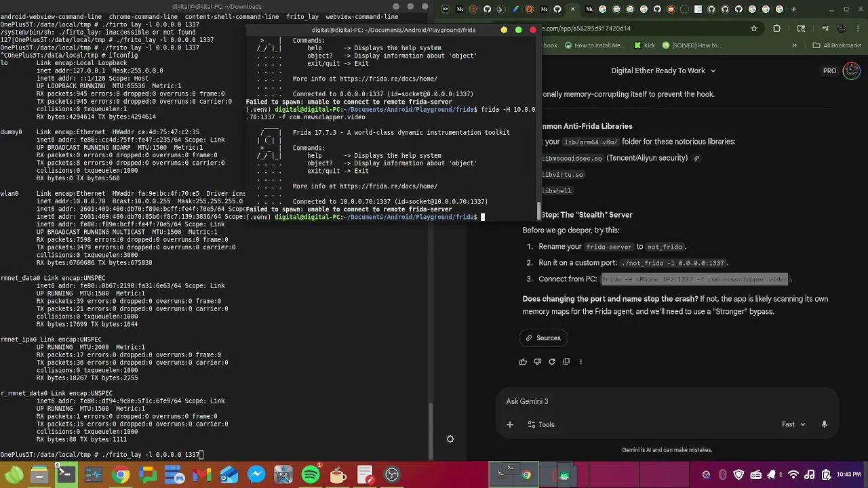The height and width of the screenshot is (488, 868).
Task: Open a new Chrome tab
Action: [794, 9]
